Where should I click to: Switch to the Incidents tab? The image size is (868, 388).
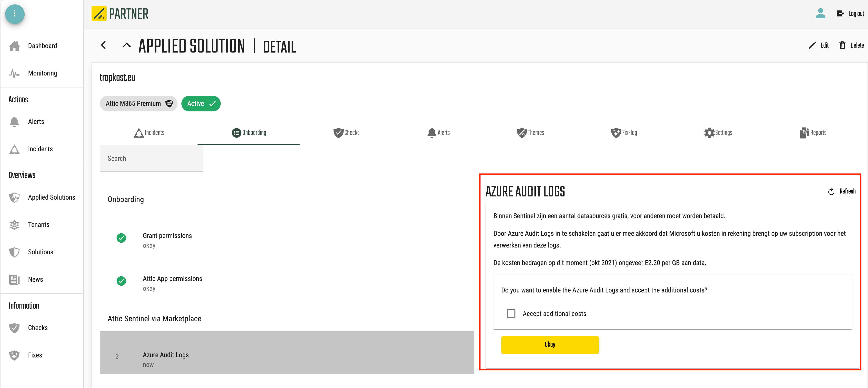(x=149, y=133)
